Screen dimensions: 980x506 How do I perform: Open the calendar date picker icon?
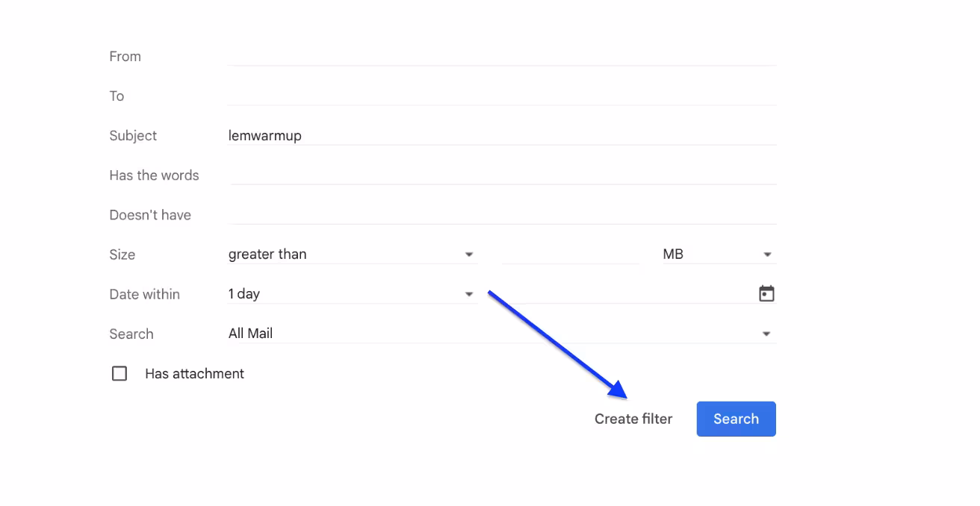[x=766, y=294]
